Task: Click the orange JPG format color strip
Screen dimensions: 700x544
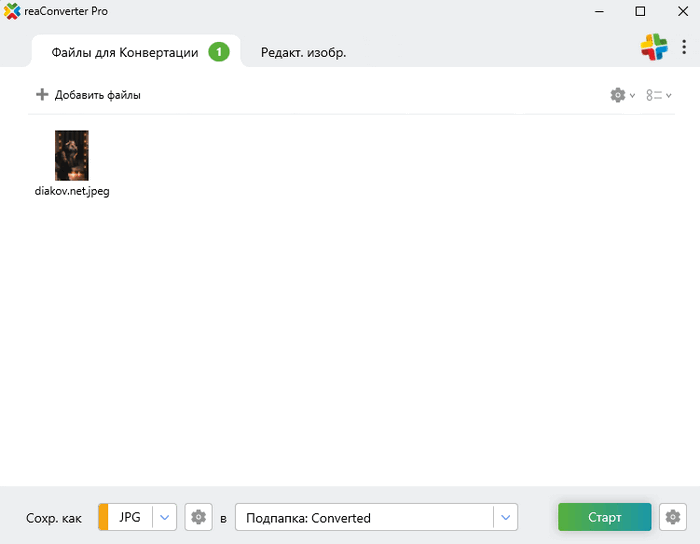Action: [x=103, y=517]
